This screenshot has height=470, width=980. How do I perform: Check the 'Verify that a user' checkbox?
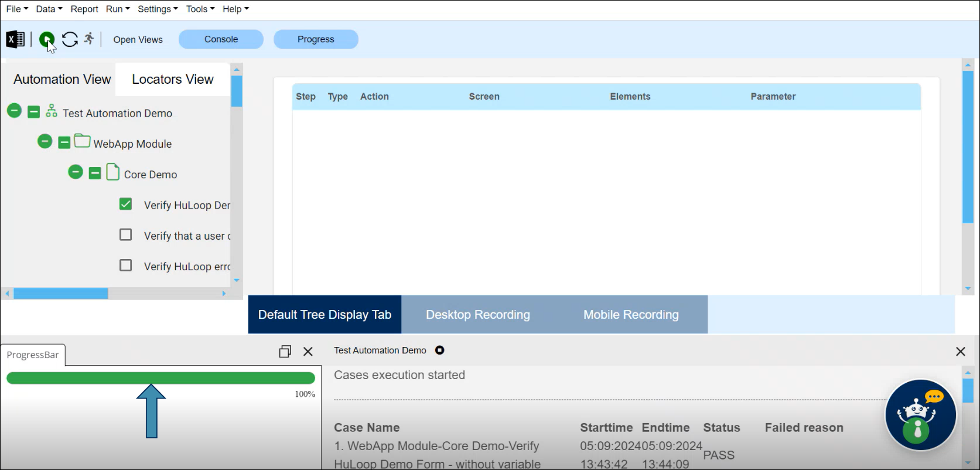point(125,235)
